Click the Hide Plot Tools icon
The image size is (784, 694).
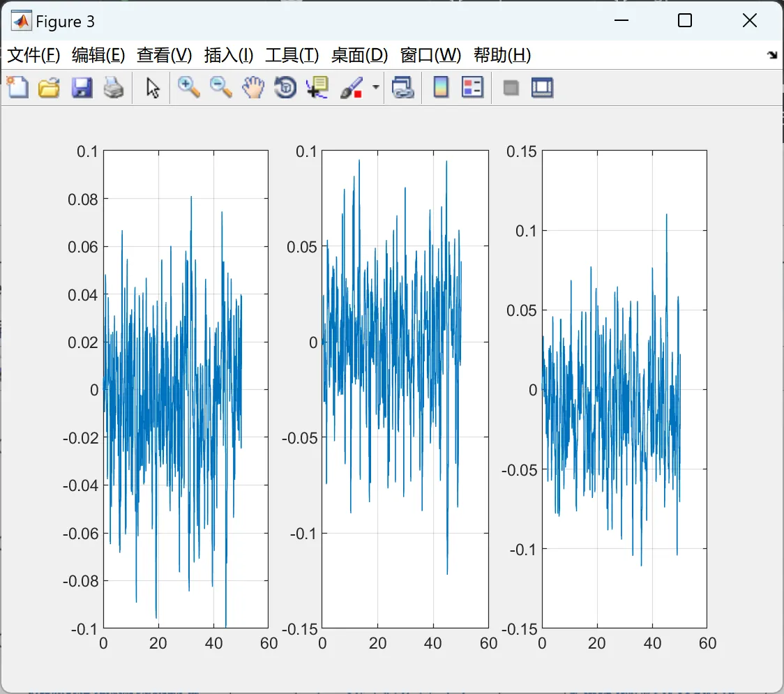(511, 88)
